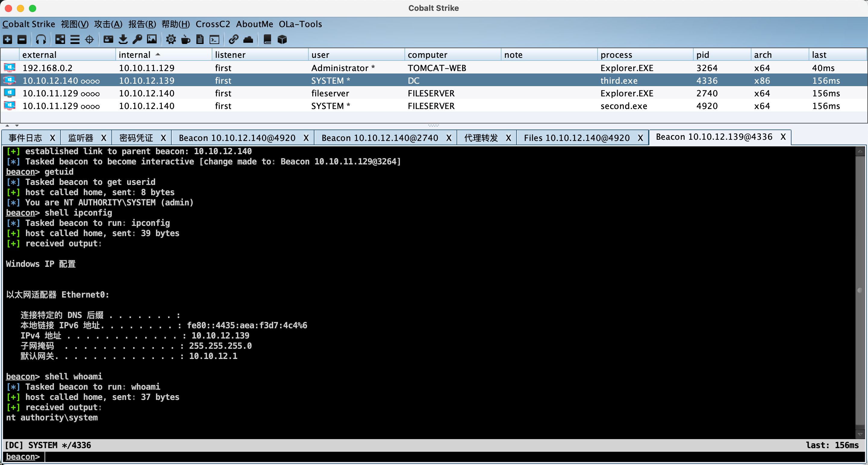Click the console output vertical scrollbar
Viewport: 868px width, 465px height.
pos(860,290)
